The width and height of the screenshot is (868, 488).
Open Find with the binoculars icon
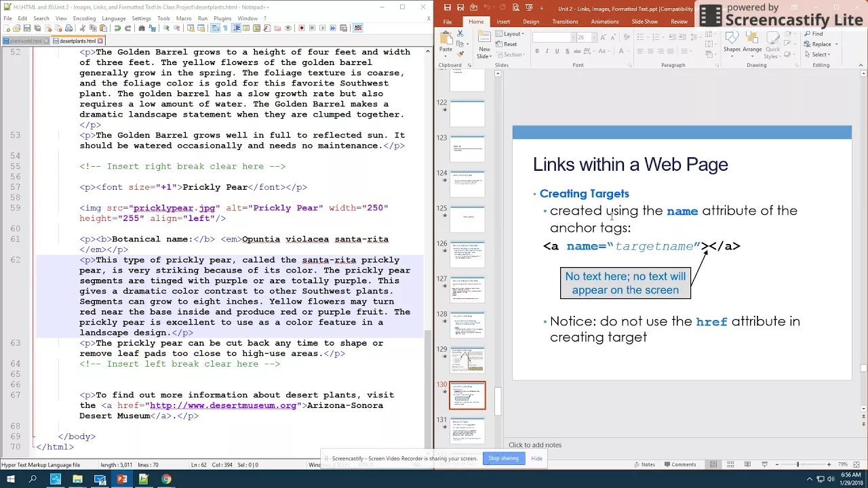pyautogui.click(x=142, y=28)
